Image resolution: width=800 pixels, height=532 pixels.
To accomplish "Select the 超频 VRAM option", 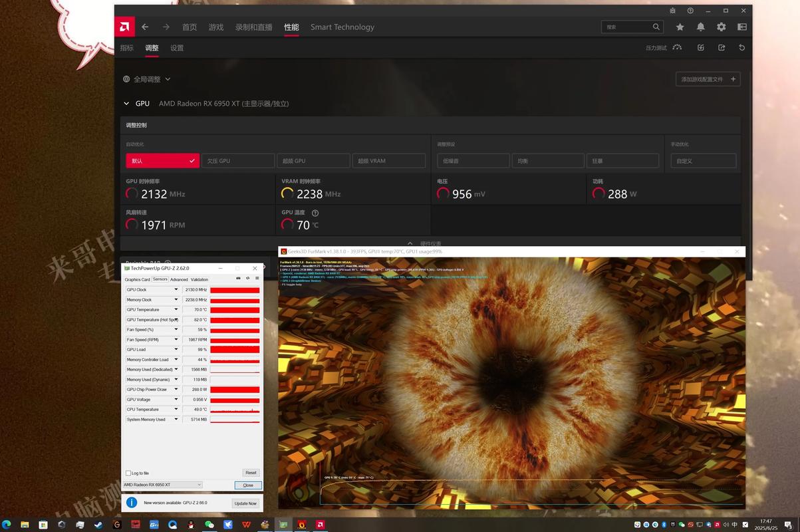I will [389, 161].
